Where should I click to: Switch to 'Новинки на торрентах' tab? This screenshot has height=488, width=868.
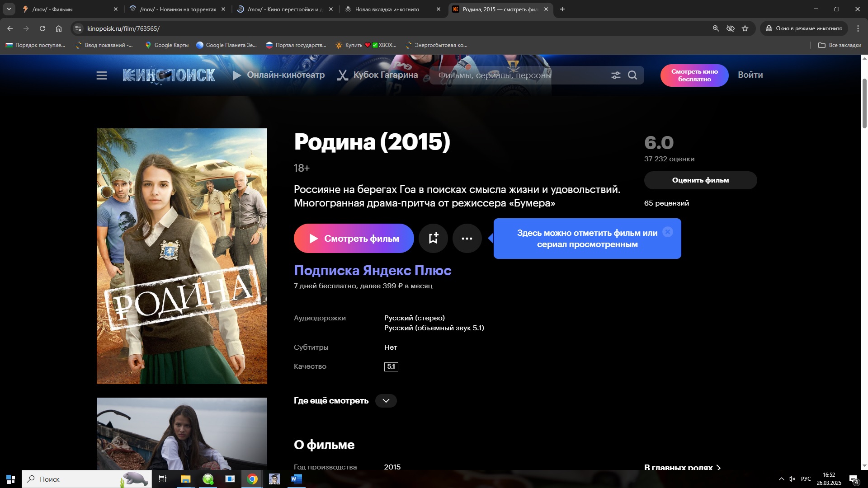click(178, 9)
